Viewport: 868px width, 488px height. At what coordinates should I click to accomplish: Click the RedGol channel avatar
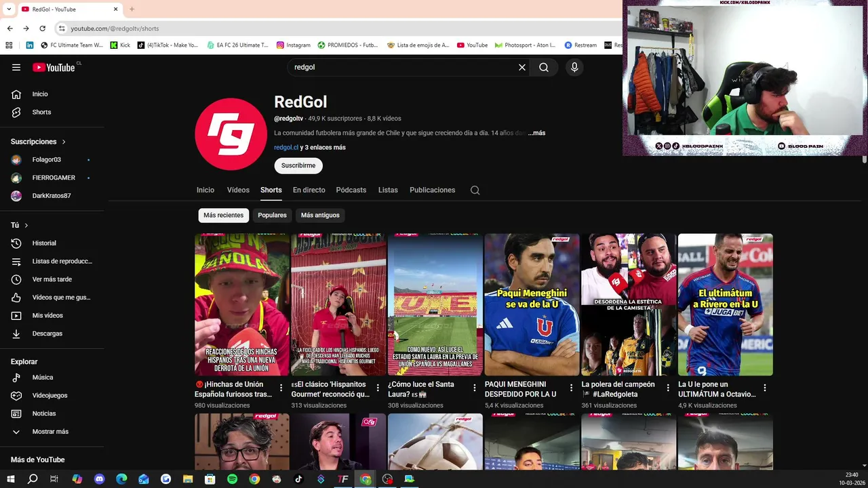click(x=231, y=134)
